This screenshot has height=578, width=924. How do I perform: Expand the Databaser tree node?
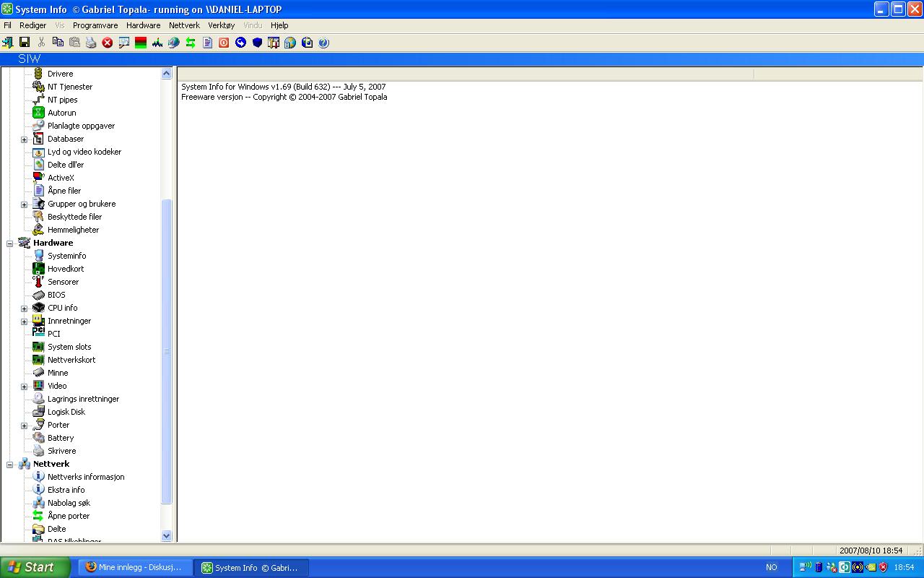(24, 139)
